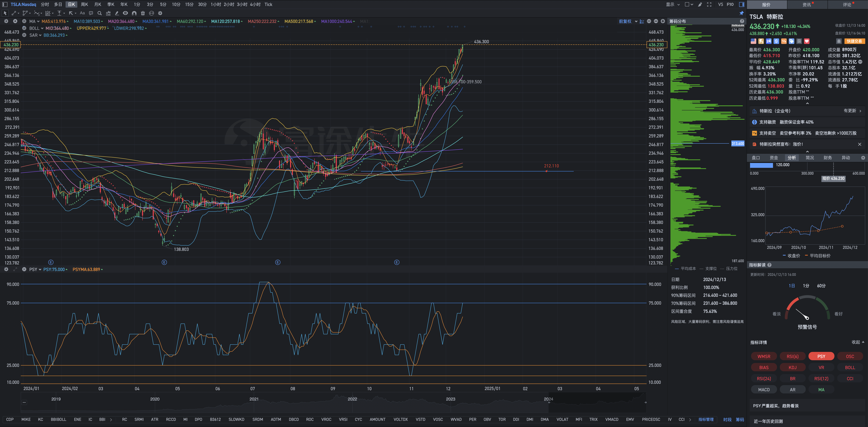Select the wave pattern drawing tool
Viewport: 868px width, 427px height.
36,13
